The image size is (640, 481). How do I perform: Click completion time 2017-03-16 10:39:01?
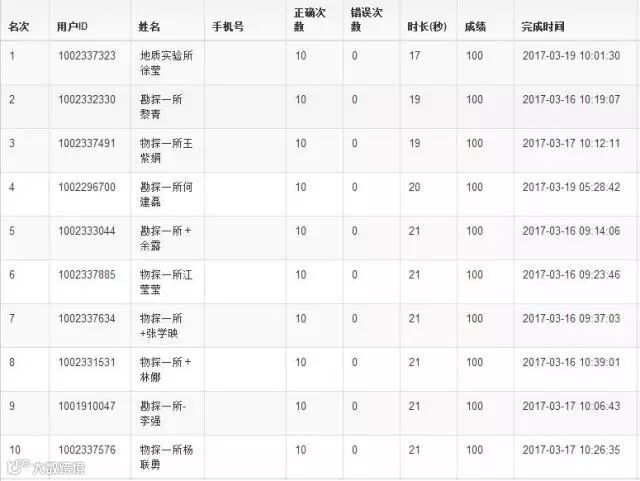571,362
